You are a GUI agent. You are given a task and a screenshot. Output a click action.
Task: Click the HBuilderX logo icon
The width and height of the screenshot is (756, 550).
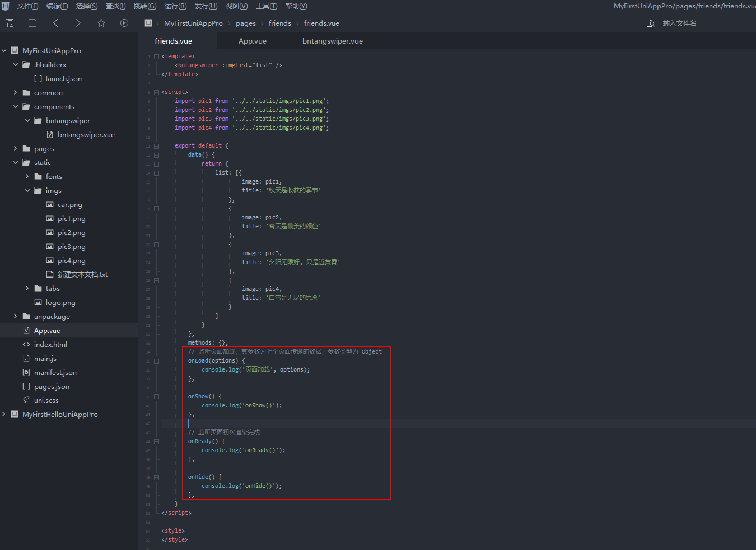coord(6,6)
